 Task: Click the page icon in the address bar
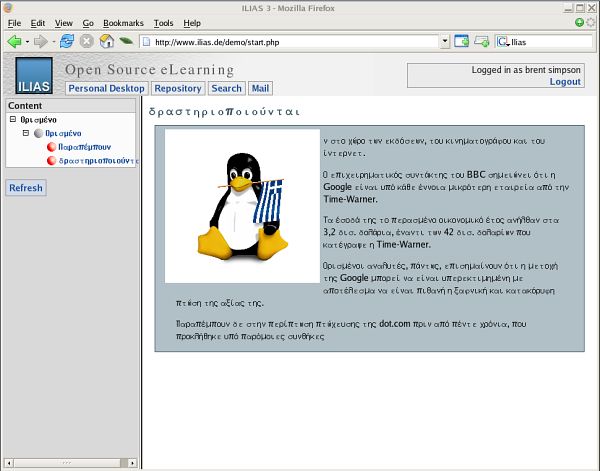(x=146, y=42)
